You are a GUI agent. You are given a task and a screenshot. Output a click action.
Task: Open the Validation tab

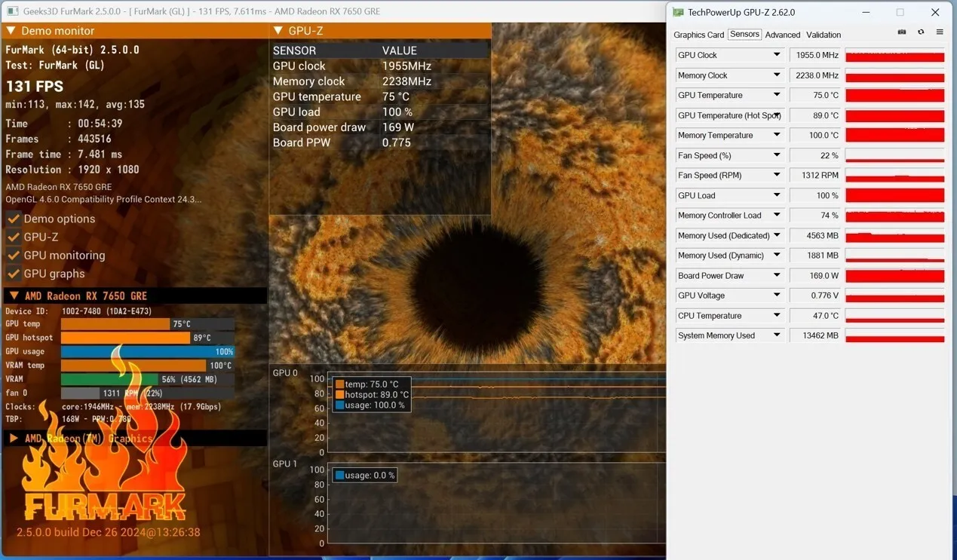824,35
